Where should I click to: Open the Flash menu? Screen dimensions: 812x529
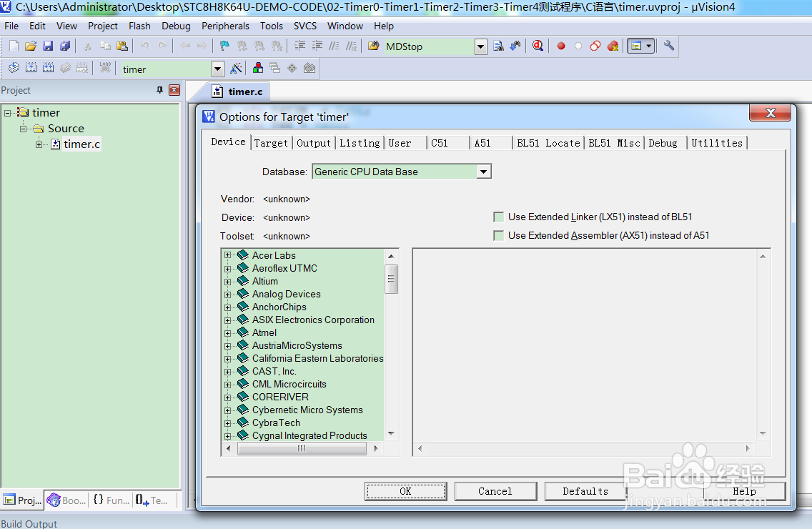[140, 26]
